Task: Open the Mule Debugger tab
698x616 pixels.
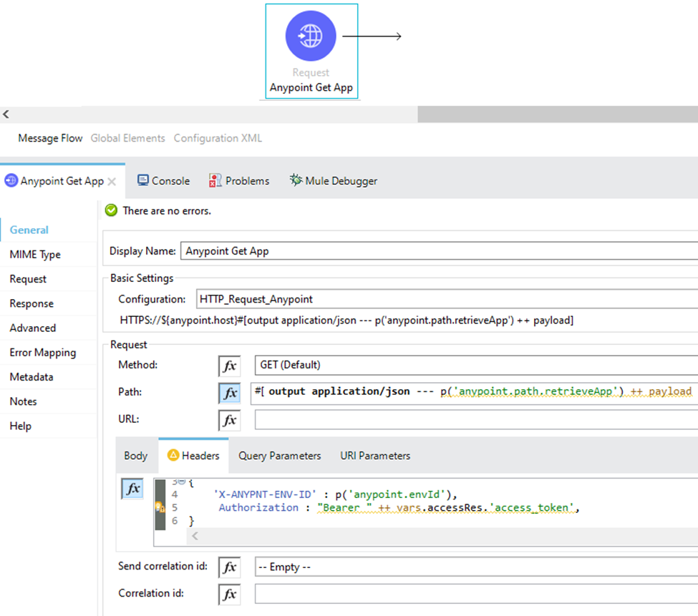Action: click(x=334, y=180)
